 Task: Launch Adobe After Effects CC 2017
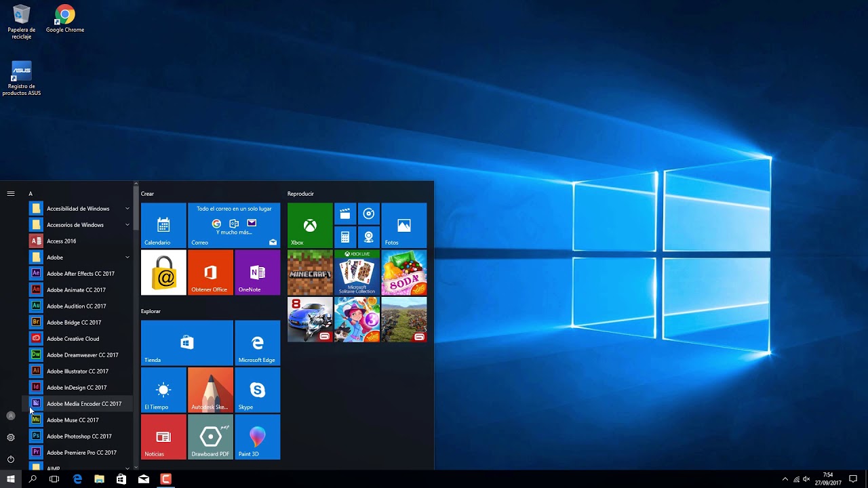tap(80, 274)
